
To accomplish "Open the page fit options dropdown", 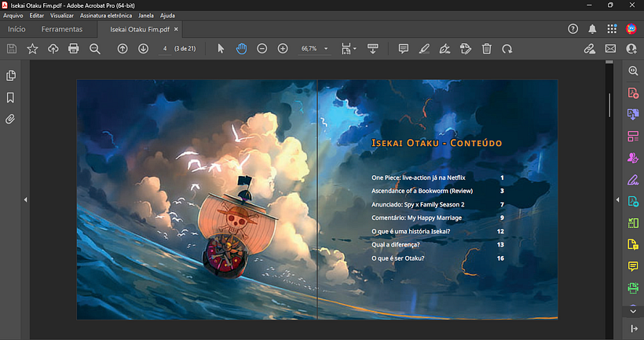I will coord(349,49).
